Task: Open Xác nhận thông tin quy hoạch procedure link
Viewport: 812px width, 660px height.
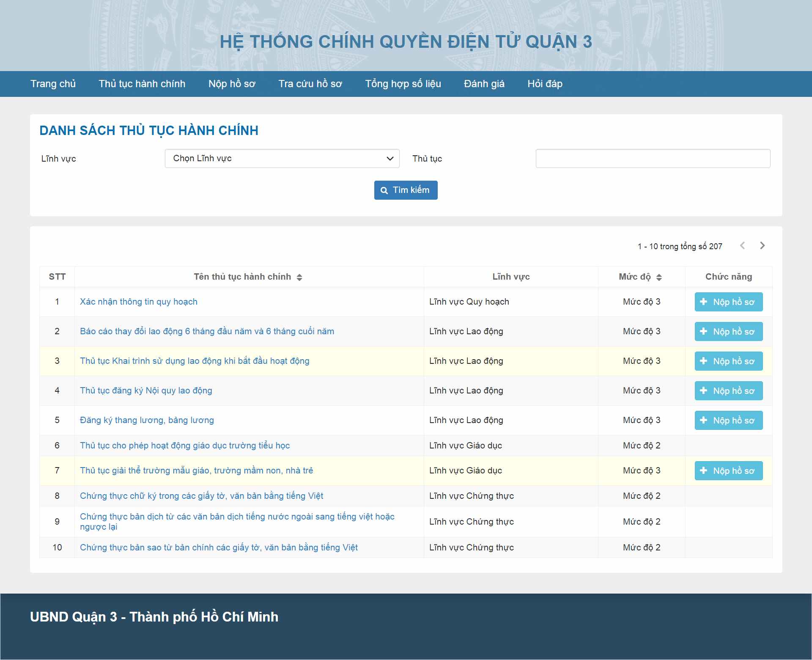Action: [139, 302]
